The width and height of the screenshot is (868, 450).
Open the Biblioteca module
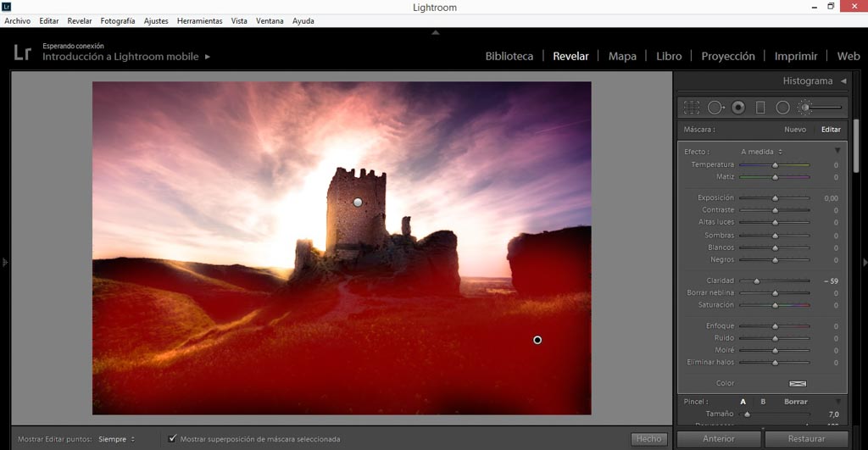click(x=509, y=57)
